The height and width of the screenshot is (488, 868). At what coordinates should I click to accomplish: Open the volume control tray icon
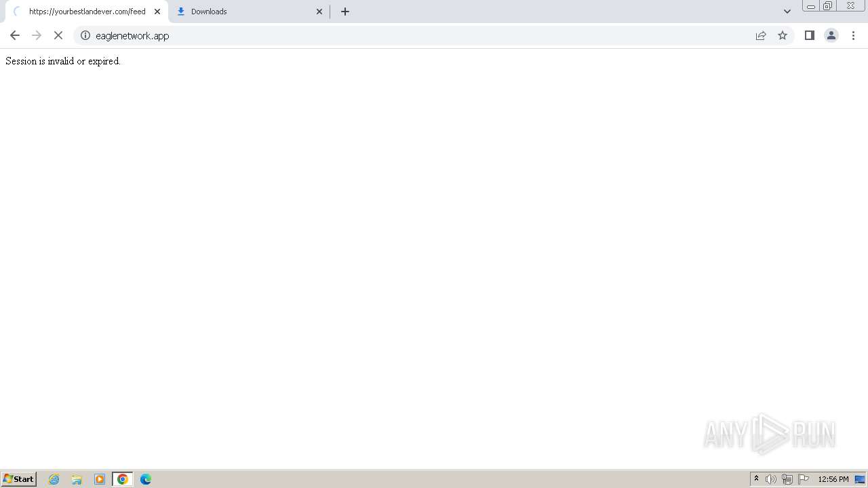pyautogui.click(x=771, y=479)
